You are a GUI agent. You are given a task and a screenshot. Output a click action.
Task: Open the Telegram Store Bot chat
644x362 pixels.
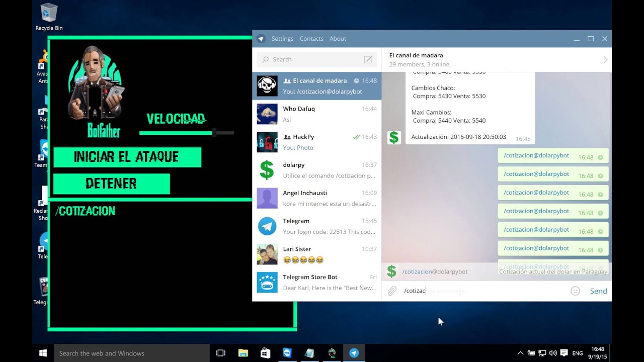pos(316,283)
